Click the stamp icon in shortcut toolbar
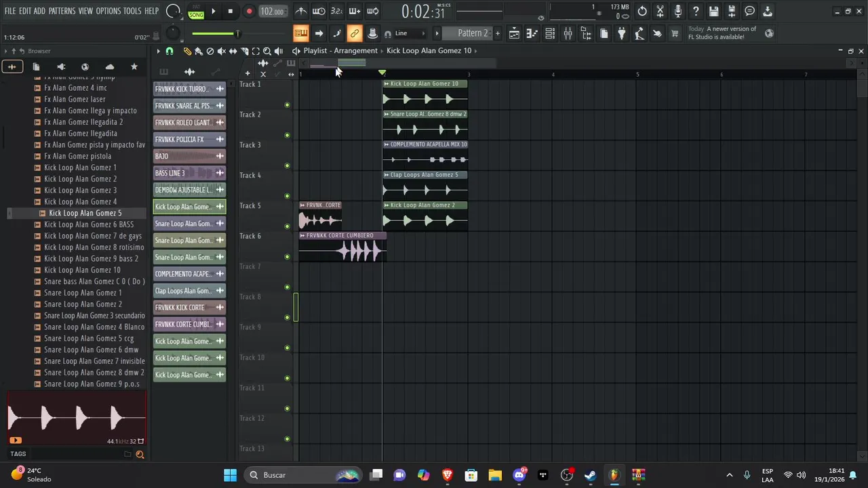 tap(372, 33)
